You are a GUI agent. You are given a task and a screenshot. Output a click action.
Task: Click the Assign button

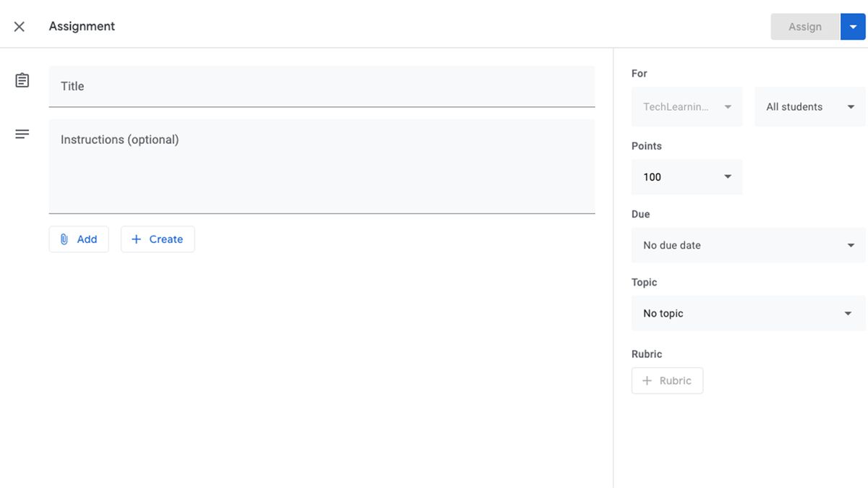coord(804,26)
